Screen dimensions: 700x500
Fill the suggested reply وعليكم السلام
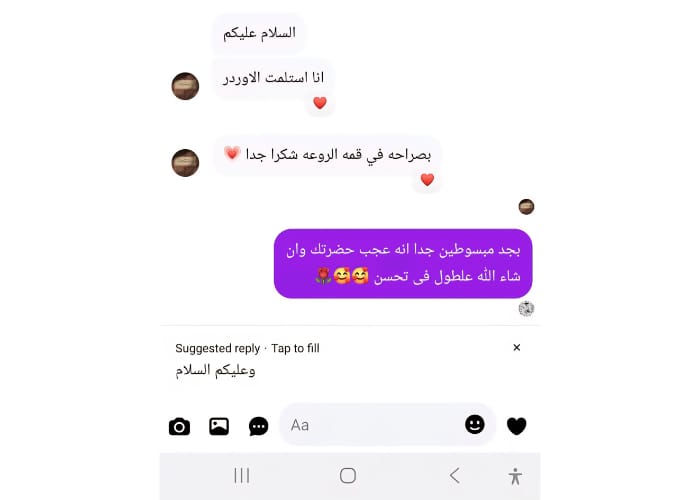(x=215, y=370)
